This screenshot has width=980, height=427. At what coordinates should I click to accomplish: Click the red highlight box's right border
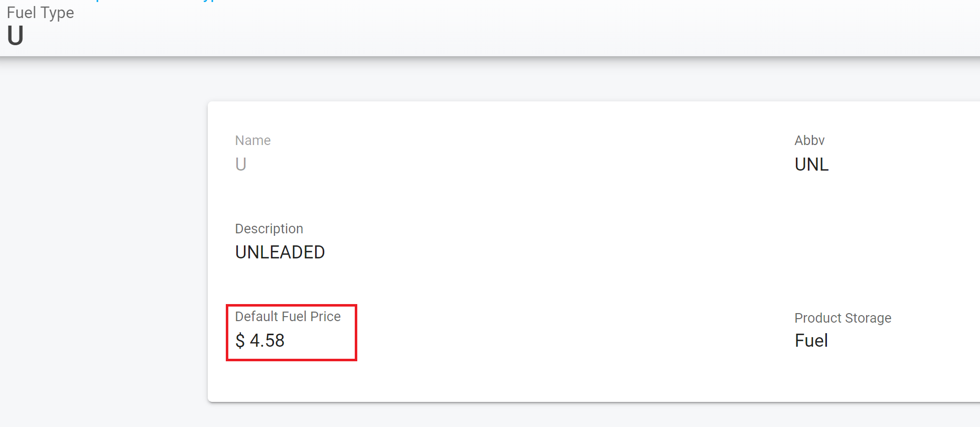[x=356, y=332]
